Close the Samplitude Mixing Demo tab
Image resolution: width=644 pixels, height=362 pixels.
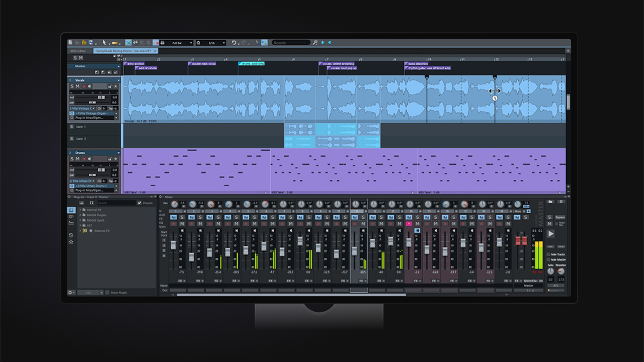155,51
